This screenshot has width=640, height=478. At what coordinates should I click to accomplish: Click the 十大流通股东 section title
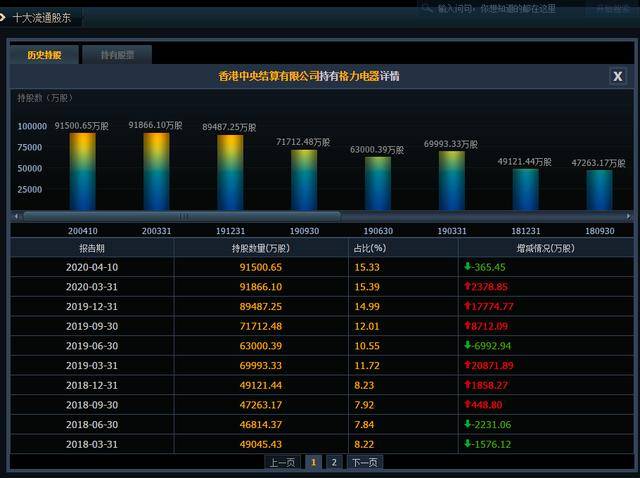pyautogui.click(x=42, y=18)
